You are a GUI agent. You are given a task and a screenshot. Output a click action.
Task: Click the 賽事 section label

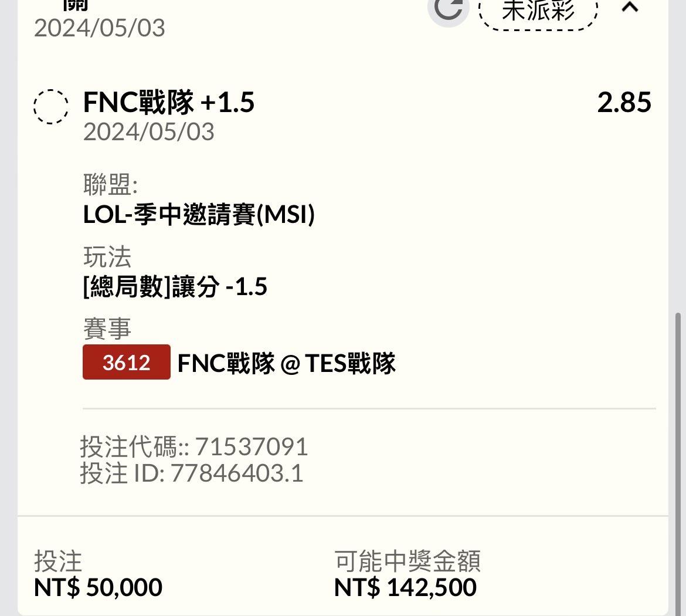[x=107, y=329]
